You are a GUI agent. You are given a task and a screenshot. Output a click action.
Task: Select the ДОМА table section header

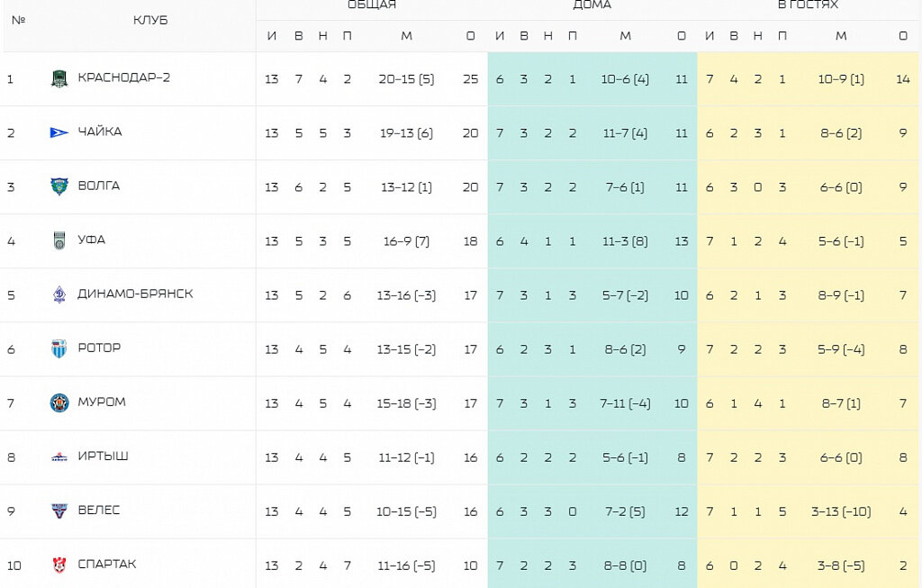[592, 5]
